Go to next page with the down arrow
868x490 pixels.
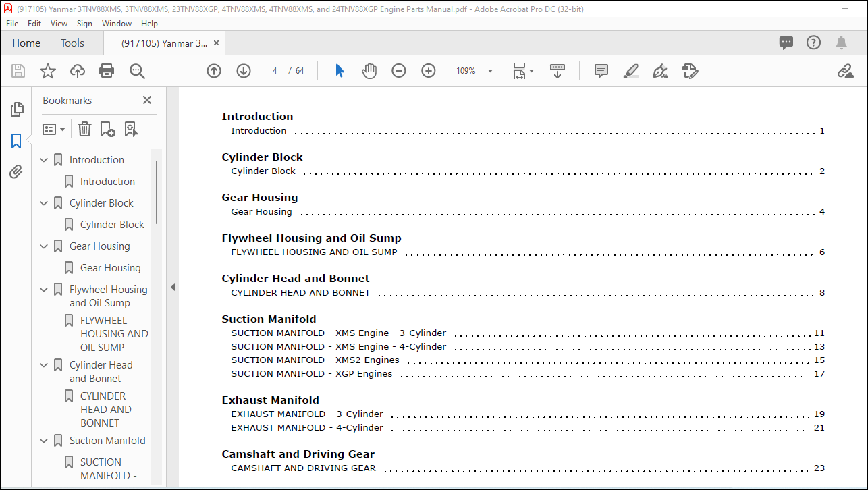pyautogui.click(x=244, y=71)
